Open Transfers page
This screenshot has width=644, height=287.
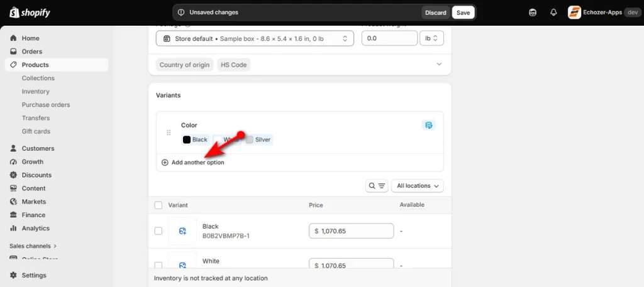click(x=36, y=118)
